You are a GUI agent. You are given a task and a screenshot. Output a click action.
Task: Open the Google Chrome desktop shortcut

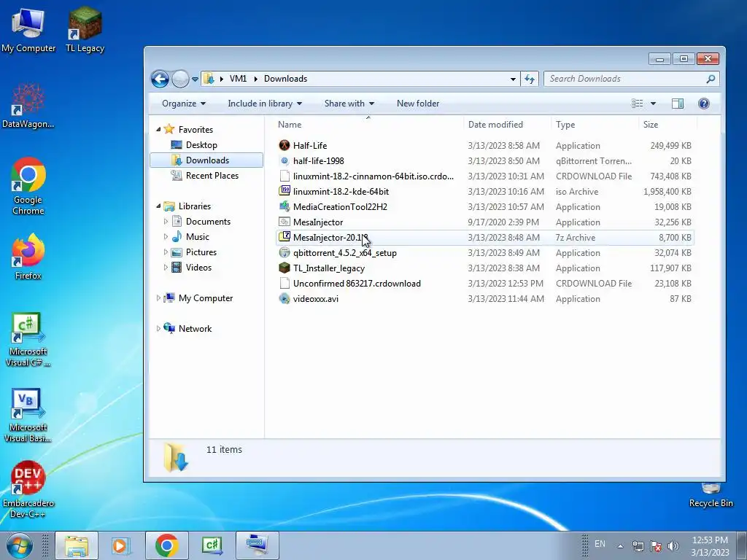tap(28, 186)
